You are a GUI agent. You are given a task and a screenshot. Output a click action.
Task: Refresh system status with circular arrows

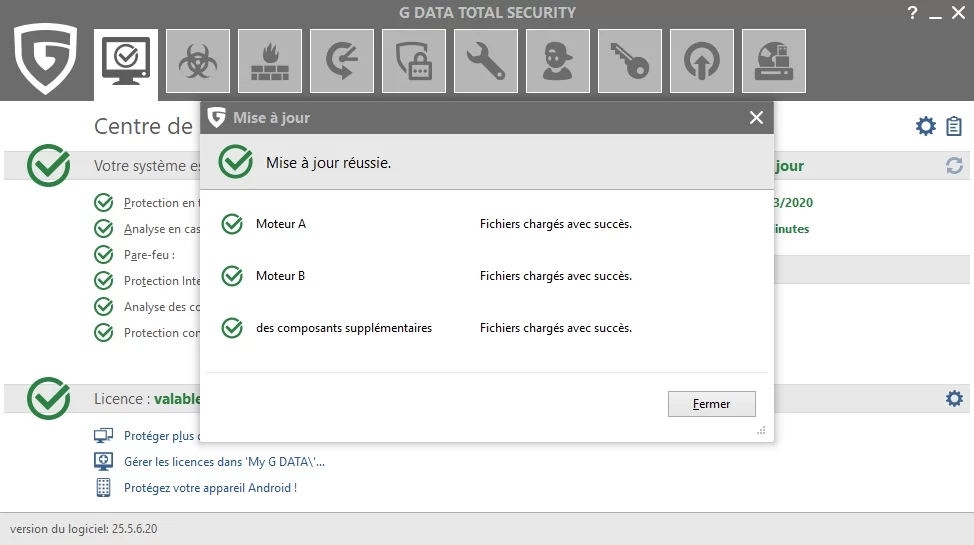[x=954, y=165]
